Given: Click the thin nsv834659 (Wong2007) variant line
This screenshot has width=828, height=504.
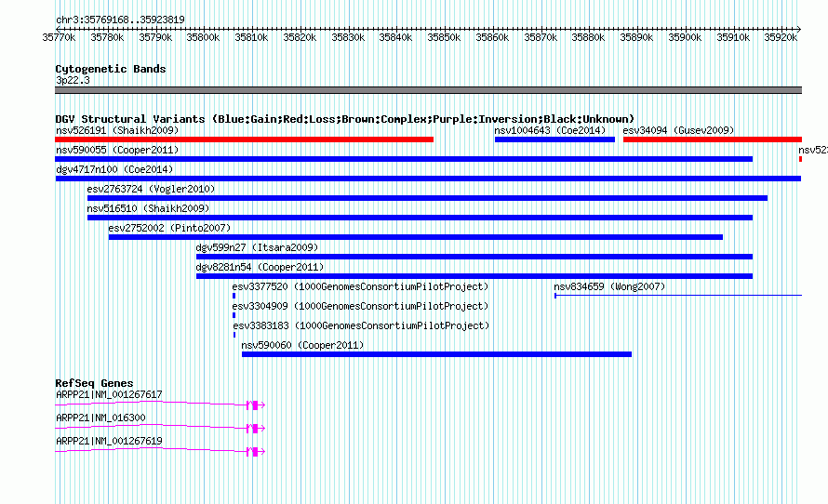Looking at the screenshot, I should point(678,296).
